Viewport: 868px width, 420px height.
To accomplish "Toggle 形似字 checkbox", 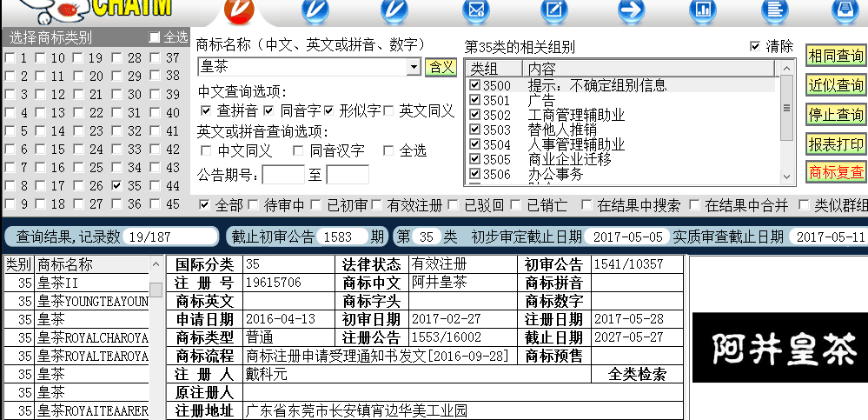I will 328,110.
